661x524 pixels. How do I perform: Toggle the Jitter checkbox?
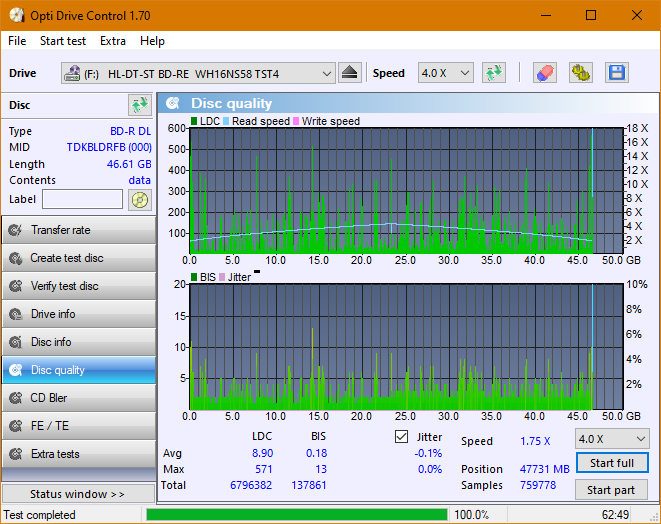[402, 437]
